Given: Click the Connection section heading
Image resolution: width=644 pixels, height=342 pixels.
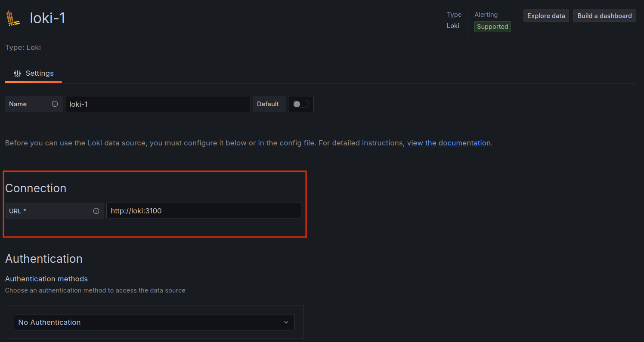Looking at the screenshot, I should 36,188.
